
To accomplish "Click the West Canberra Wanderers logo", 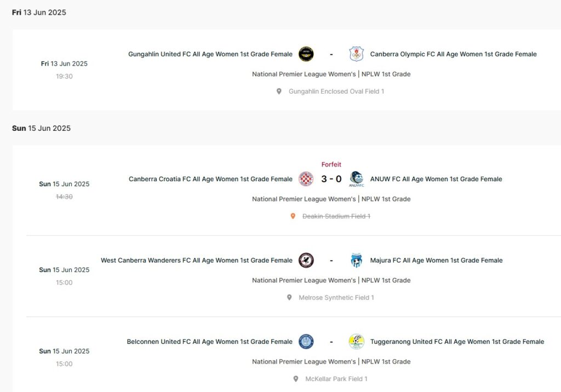I will [x=306, y=260].
